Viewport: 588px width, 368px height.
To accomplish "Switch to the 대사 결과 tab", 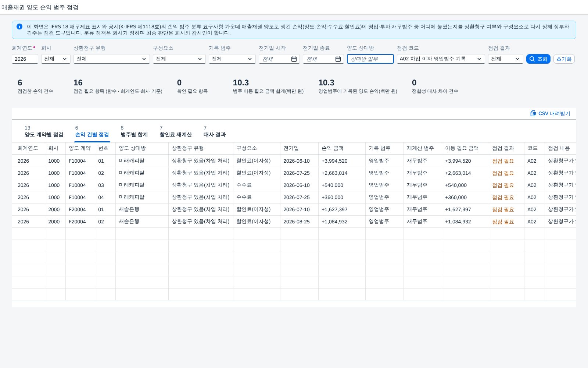I will (215, 131).
